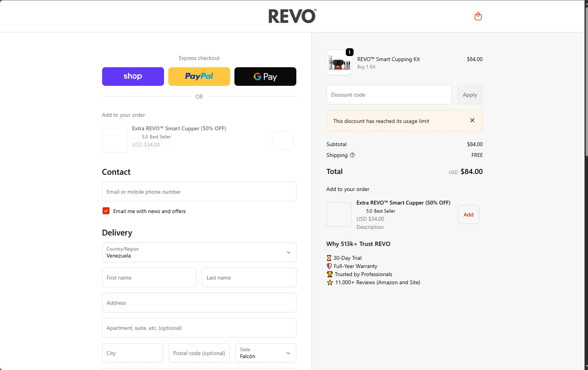Click the REVO Smart Cupping Kit product name
The height and width of the screenshot is (370, 588).
tap(388, 59)
